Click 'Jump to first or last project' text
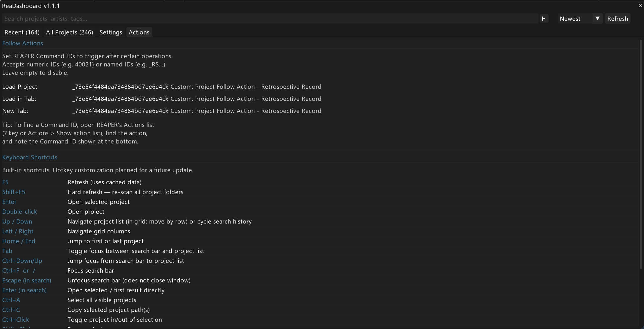Viewport: 644px width, 329px height. point(106,241)
